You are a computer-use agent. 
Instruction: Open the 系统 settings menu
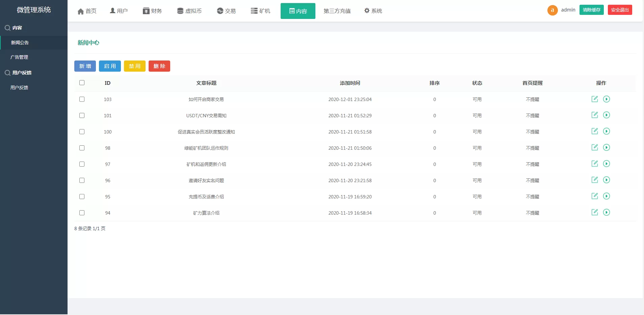coord(373,11)
